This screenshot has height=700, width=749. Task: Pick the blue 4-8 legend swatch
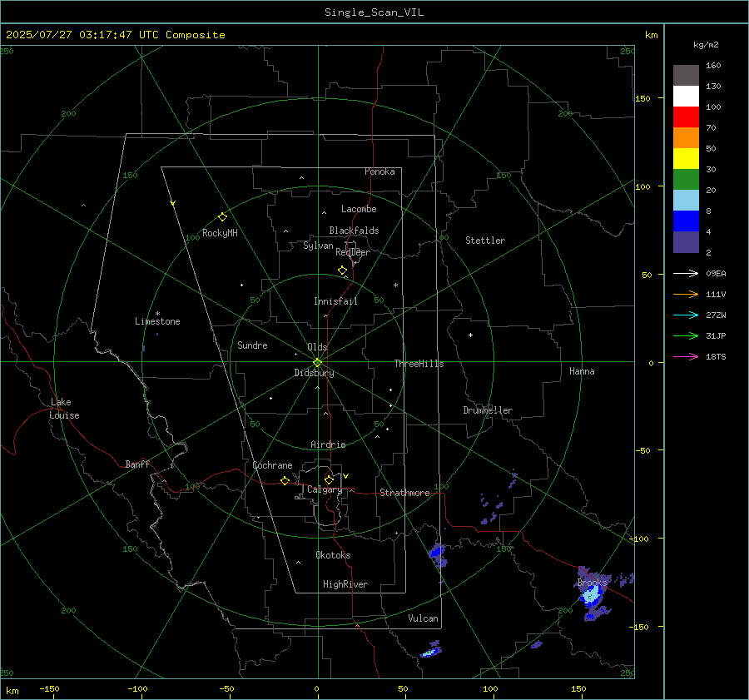pyautogui.click(x=686, y=221)
